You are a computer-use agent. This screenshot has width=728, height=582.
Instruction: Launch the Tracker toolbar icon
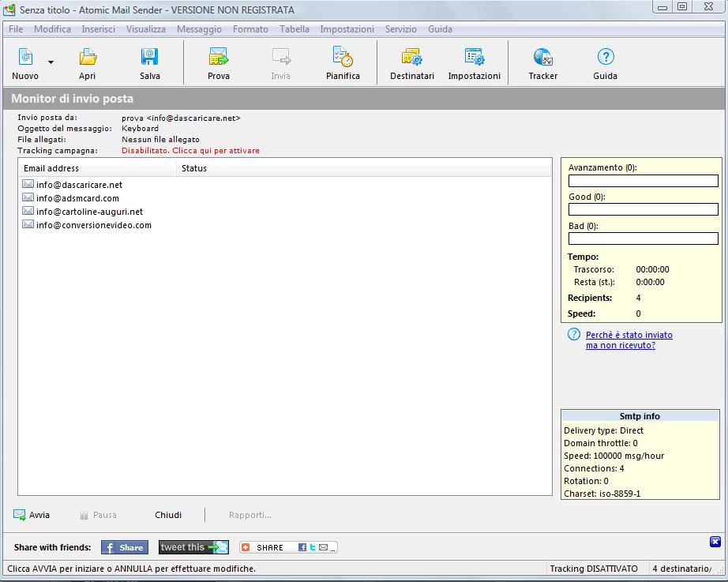coord(542,57)
